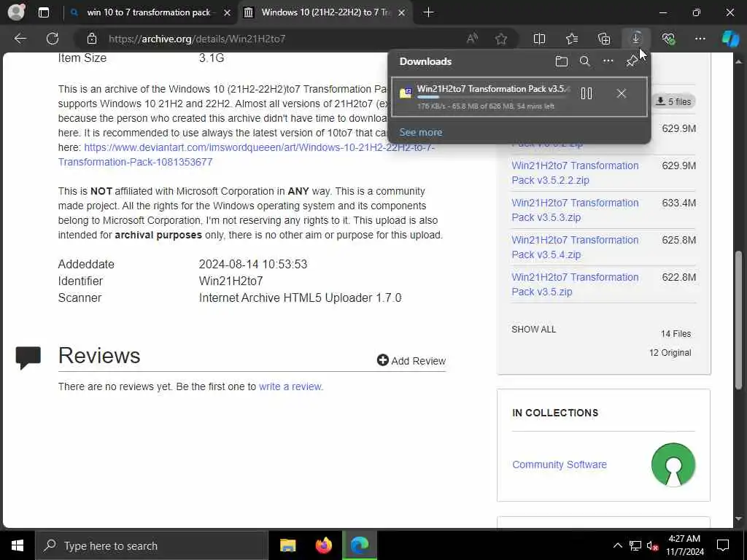This screenshot has width=747, height=560.
Task: Open Community Software collection link
Action: pyautogui.click(x=560, y=464)
